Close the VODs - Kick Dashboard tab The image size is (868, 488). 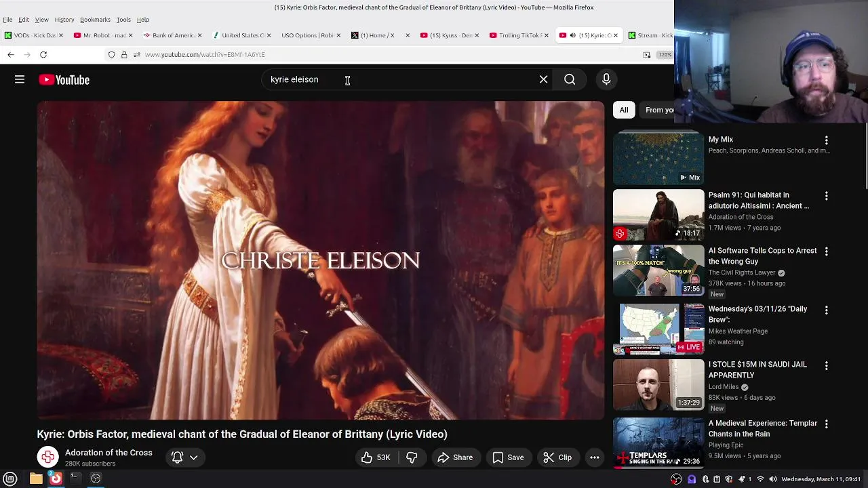tap(61, 35)
